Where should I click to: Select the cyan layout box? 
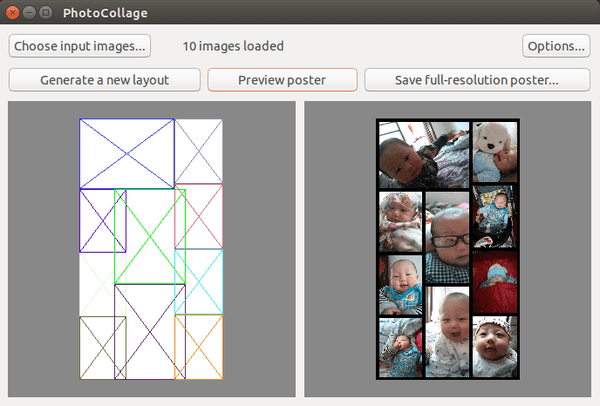(x=199, y=282)
